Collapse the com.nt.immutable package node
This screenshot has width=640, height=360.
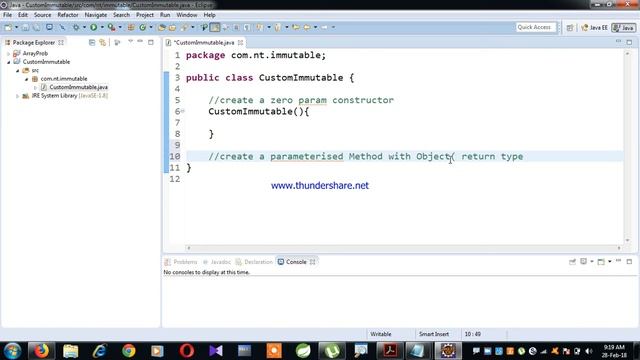(27, 79)
